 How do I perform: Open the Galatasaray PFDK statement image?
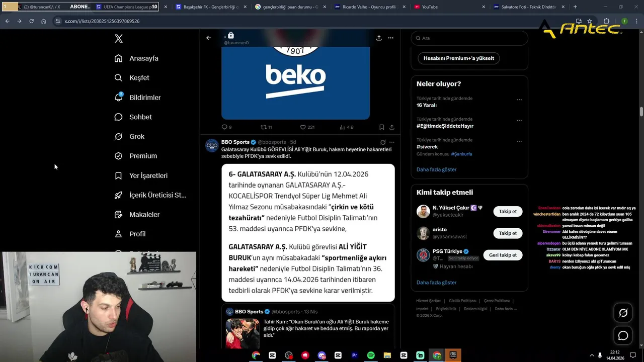[308, 233]
